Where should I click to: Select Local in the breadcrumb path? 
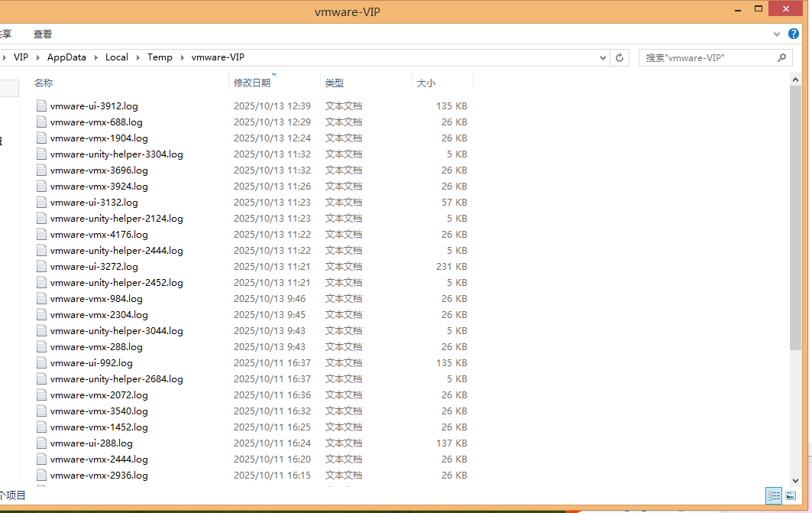pyautogui.click(x=117, y=57)
